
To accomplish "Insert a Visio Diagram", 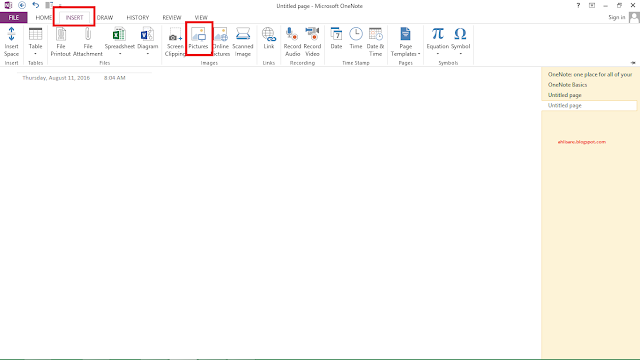I will pos(147,40).
